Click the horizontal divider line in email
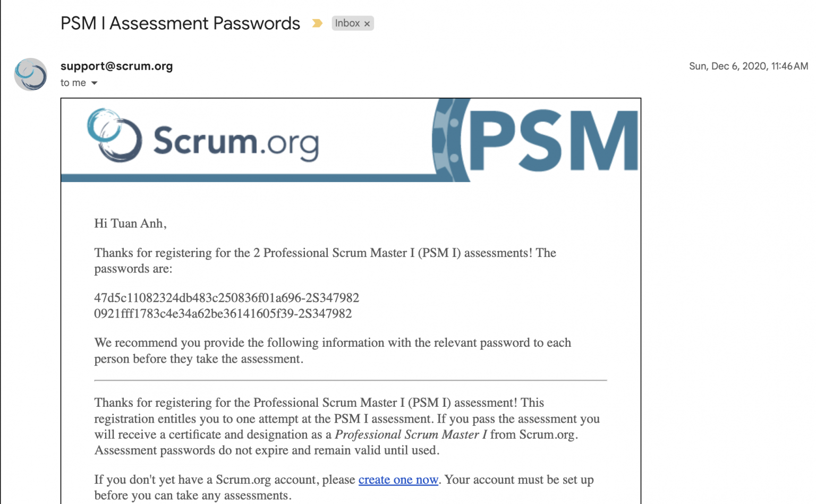 [350, 380]
